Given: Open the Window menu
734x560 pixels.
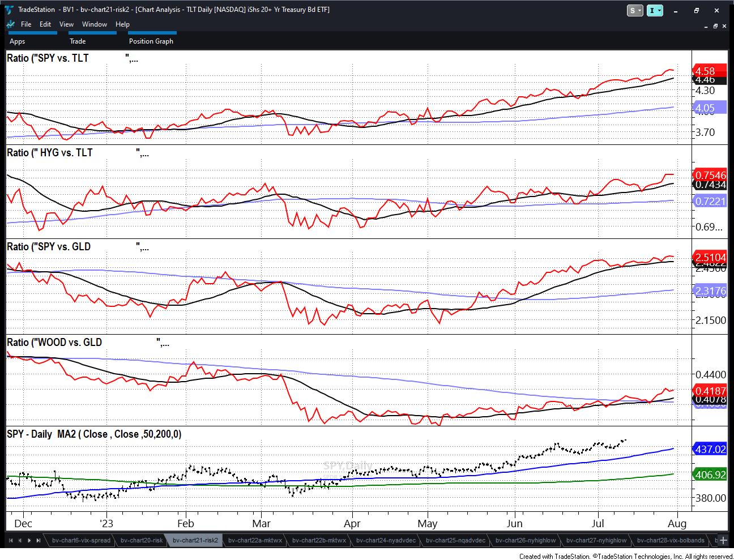Looking at the screenshot, I should pyautogui.click(x=94, y=24).
